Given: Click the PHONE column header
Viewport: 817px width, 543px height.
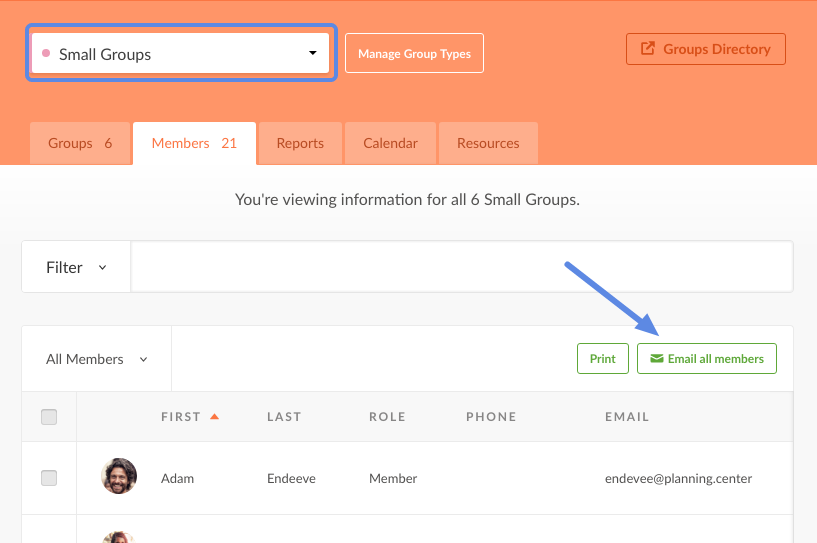Looking at the screenshot, I should pyautogui.click(x=491, y=417).
